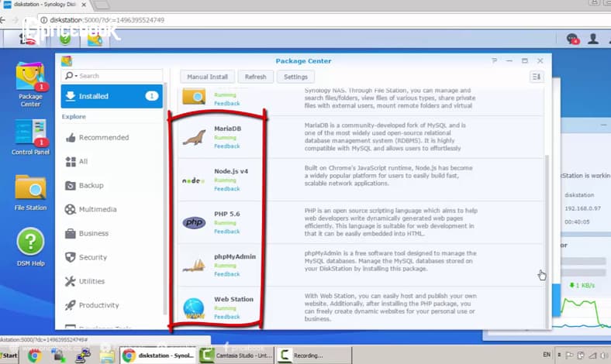Open the Multimedia category label
The width and height of the screenshot is (611, 364).
coord(98,209)
